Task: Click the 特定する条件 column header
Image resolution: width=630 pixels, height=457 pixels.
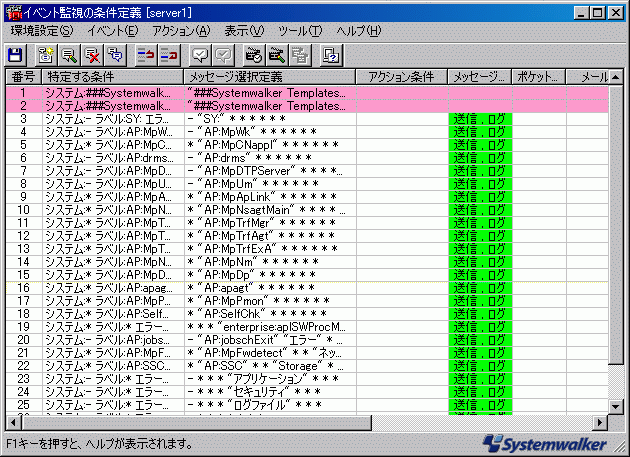Action: tap(112, 77)
